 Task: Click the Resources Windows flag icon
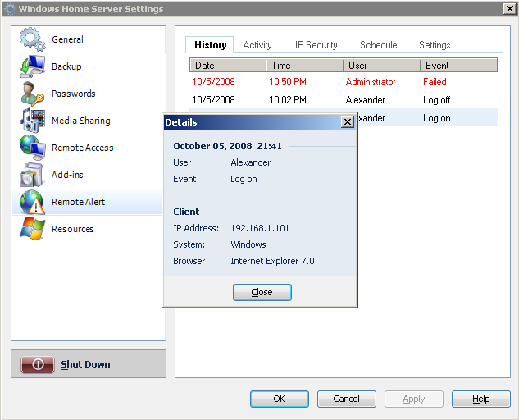click(32, 229)
